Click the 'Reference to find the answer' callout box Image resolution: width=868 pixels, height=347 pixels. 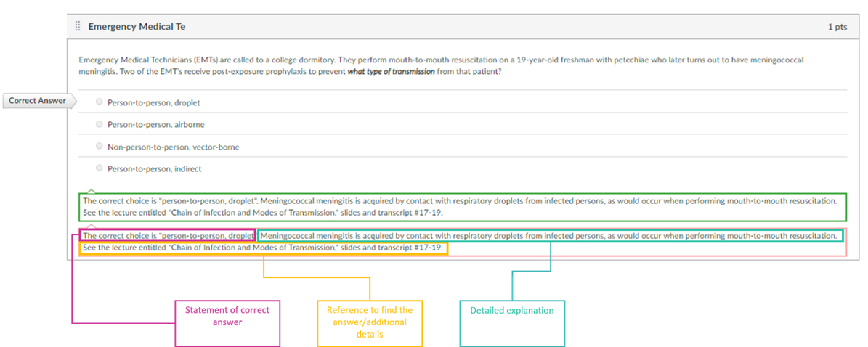pyautogui.click(x=370, y=322)
